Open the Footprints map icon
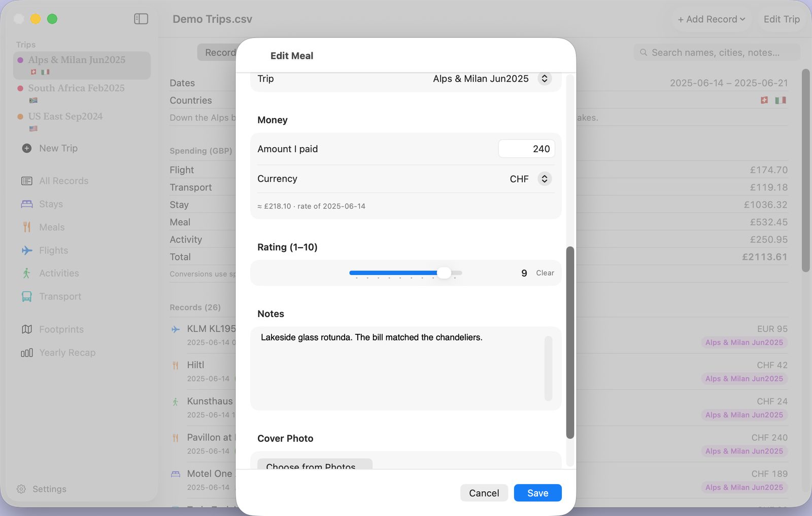This screenshot has height=516, width=812. click(x=27, y=329)
